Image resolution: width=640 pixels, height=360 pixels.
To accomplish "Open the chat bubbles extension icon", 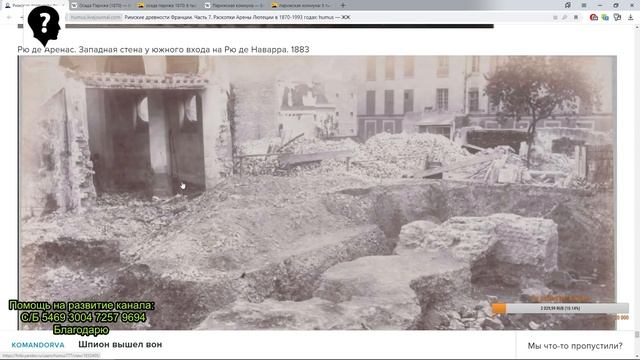I will (x=617, y=17).
